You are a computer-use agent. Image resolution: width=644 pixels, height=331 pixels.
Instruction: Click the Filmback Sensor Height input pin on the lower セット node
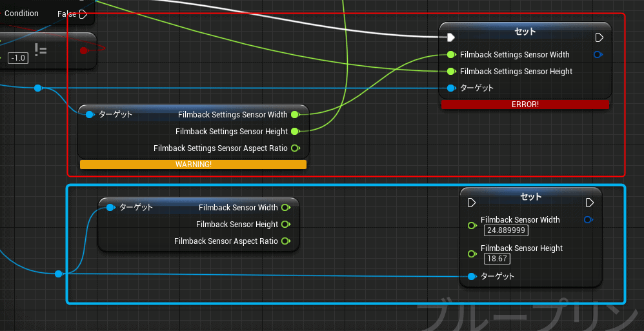tap(472, 254)
